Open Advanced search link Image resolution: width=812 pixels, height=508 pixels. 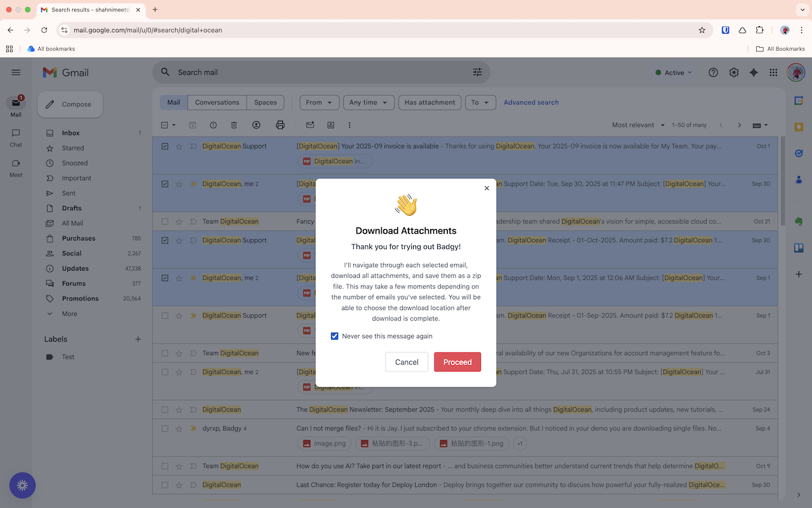531,102
